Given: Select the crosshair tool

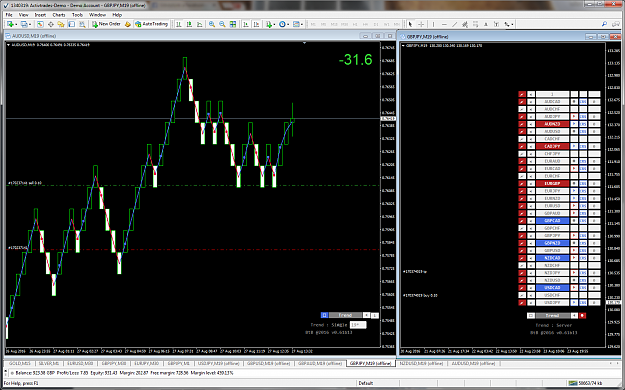Looking at the screenshot, I should click(x=421, y=24).
